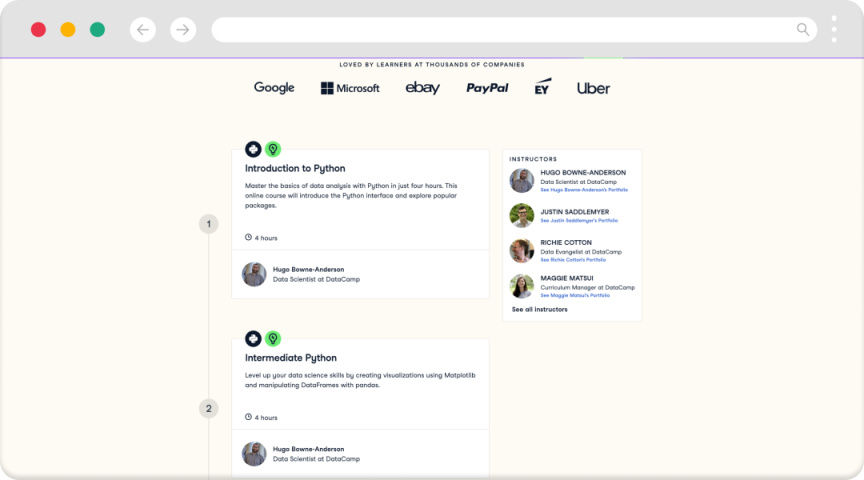Open See Maggie Matsui's Portfolio link

point(575,295)
